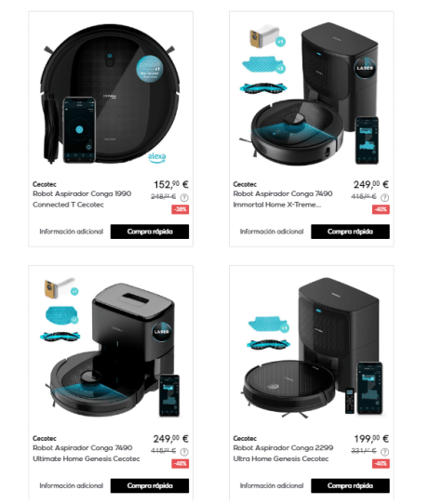This screenshot has width=442, height=504.
Task: Buy Conga 1990 with Compra rápida
Action: (150, 232)
